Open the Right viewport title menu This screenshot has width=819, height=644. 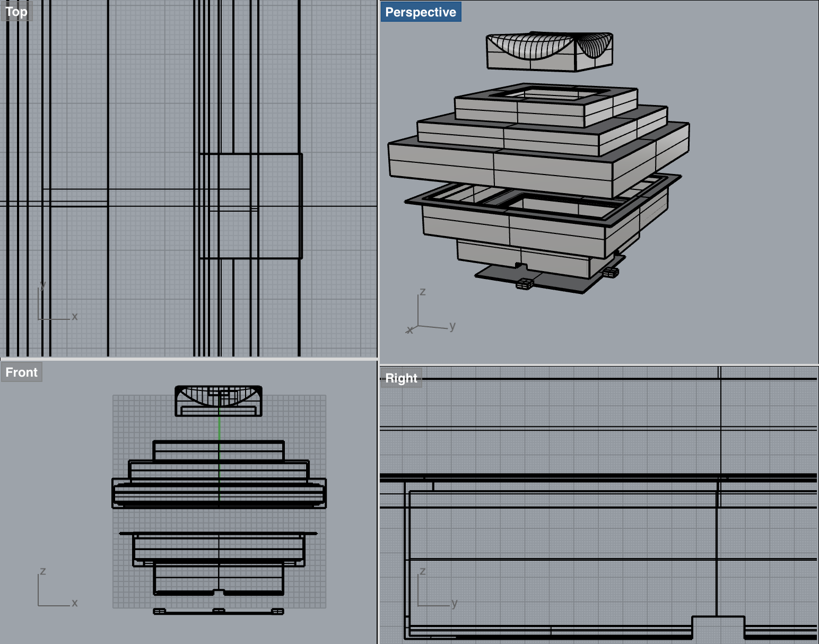[x=401, y=378]
